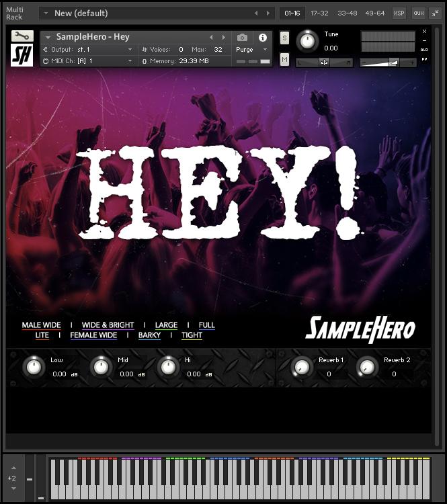Switch to the 33-48 rack page
This screenshot has width=447, height=504.
[x=348, y=13]
